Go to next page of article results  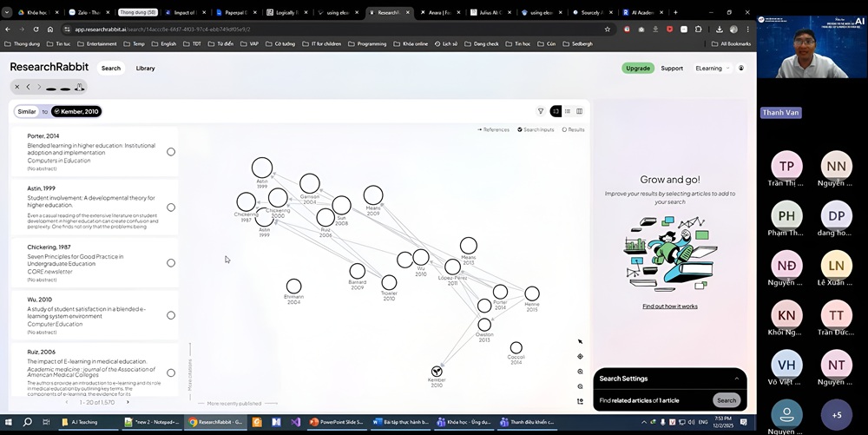click(x=128, y=402)
